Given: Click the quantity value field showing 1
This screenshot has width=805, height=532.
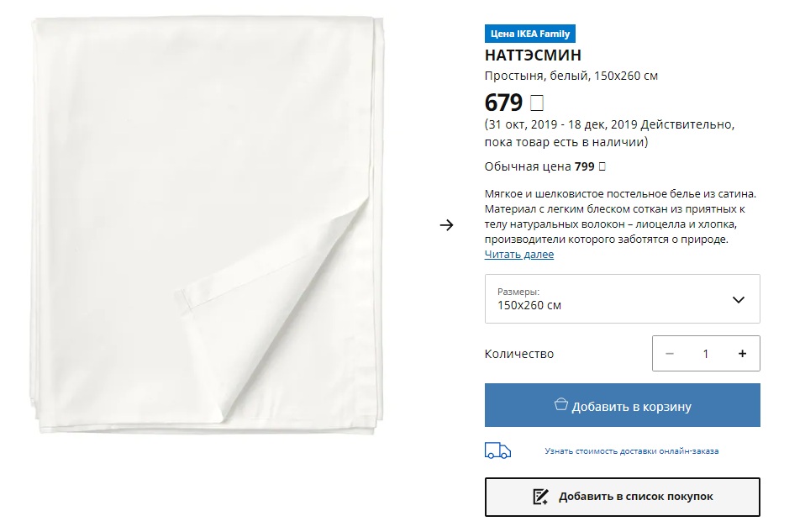Looking at the screenshot, I should pyautogui.click(x=705, y=353).
